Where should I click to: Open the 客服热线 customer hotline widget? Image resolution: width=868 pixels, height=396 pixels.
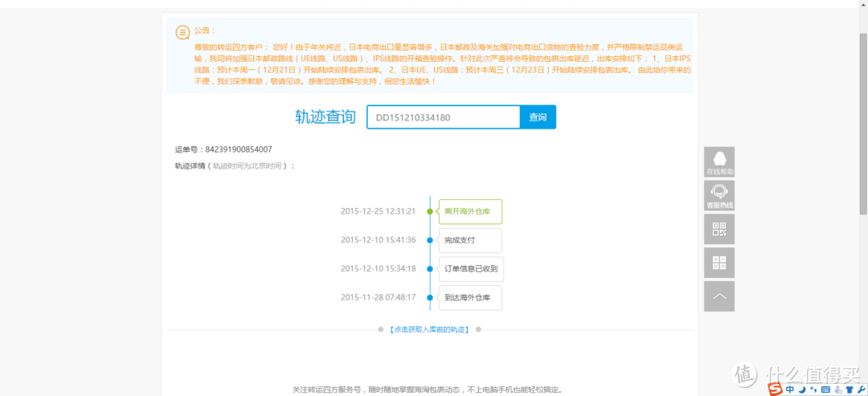[x=719, y=196]
